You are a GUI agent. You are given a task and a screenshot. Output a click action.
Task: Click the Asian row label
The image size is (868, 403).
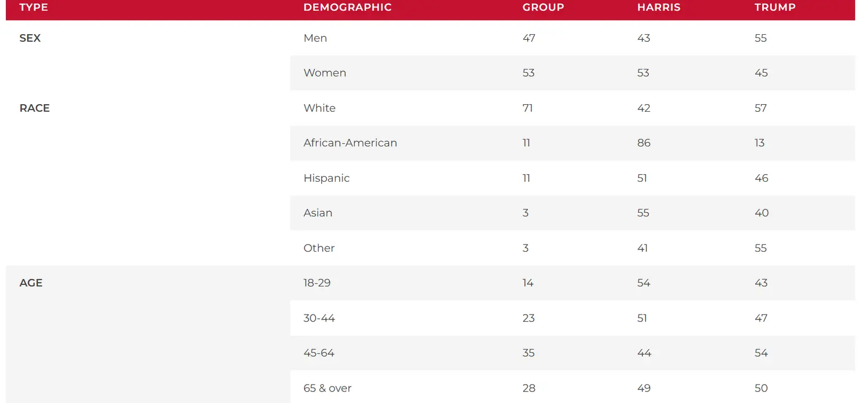[318, 213]
